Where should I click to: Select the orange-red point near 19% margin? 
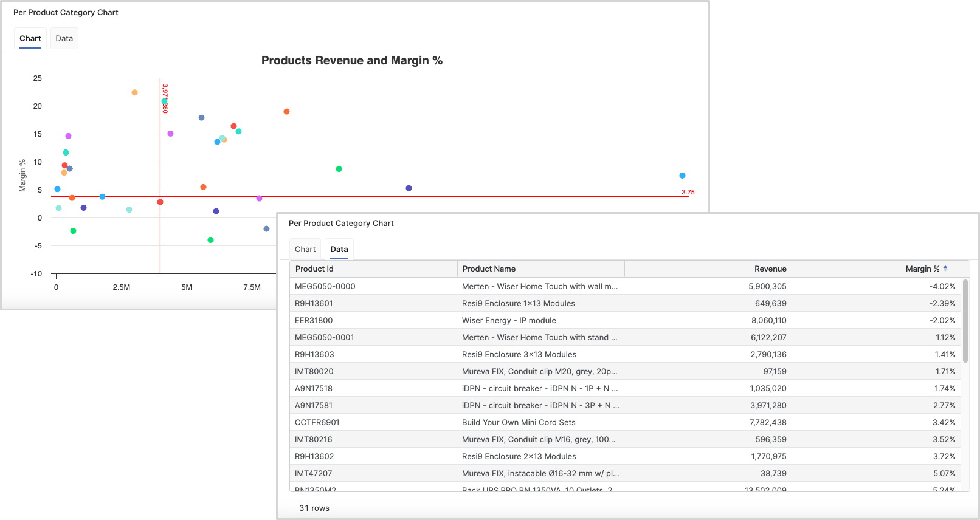[287, 112]
